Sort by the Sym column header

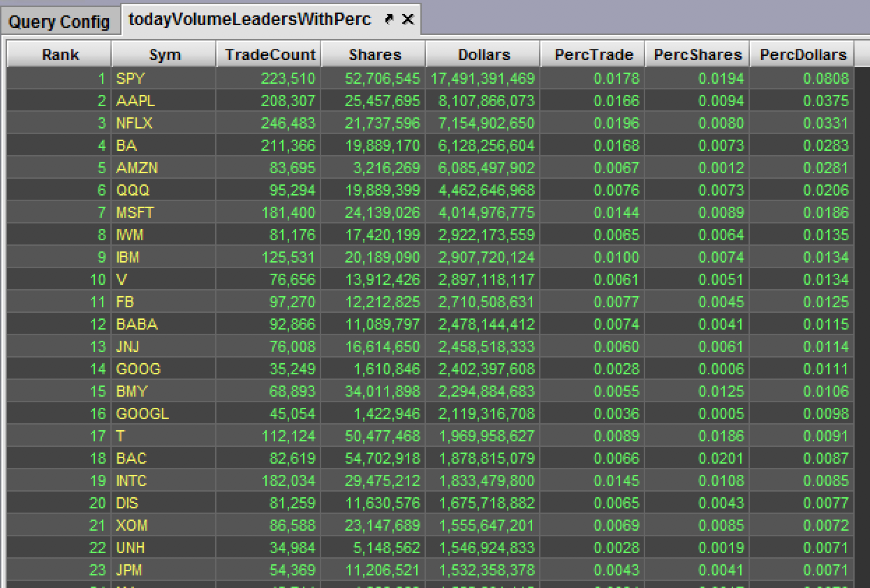(164, 54)
